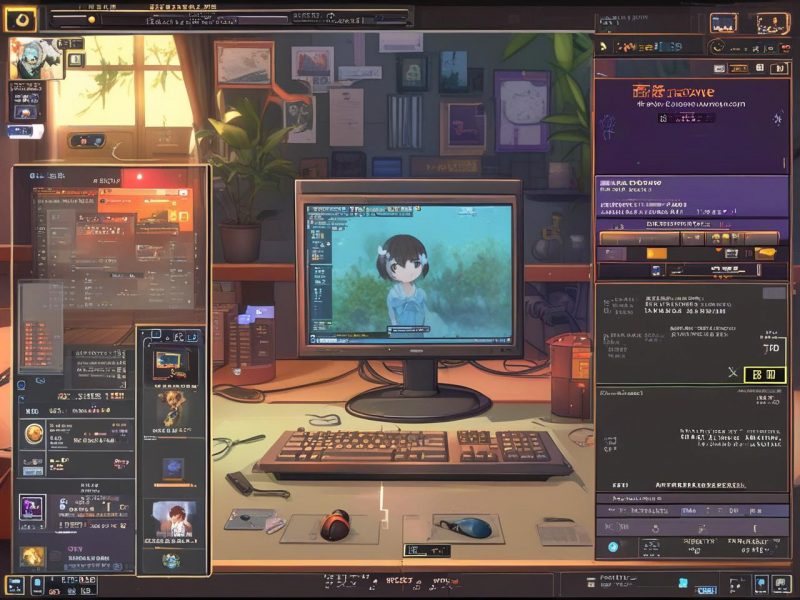Click the white .com link text in the purple panel
800x600 pixels.
[691, 104]
